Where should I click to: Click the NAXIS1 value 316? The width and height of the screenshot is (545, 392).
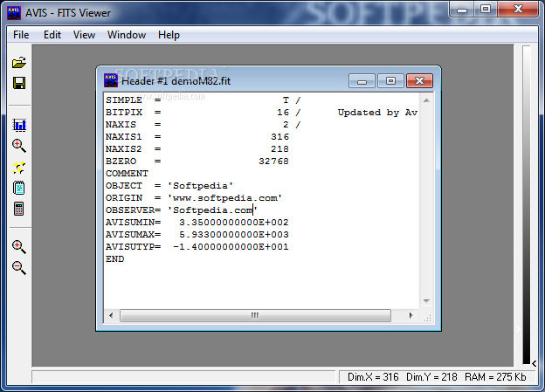click(279, 136)
